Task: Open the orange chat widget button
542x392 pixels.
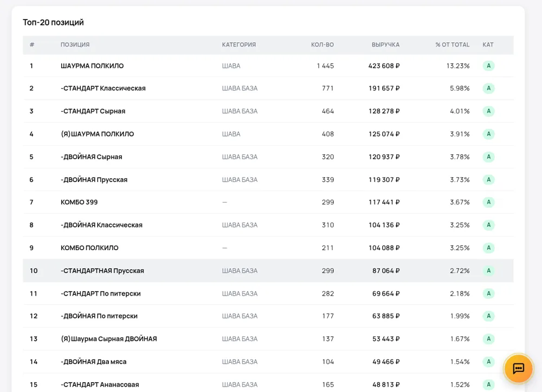Action: tap(518, 369)
